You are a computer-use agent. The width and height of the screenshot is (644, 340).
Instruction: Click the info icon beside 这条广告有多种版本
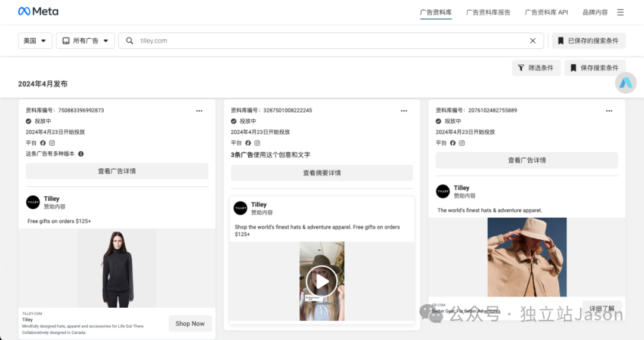tap(81, 153)
